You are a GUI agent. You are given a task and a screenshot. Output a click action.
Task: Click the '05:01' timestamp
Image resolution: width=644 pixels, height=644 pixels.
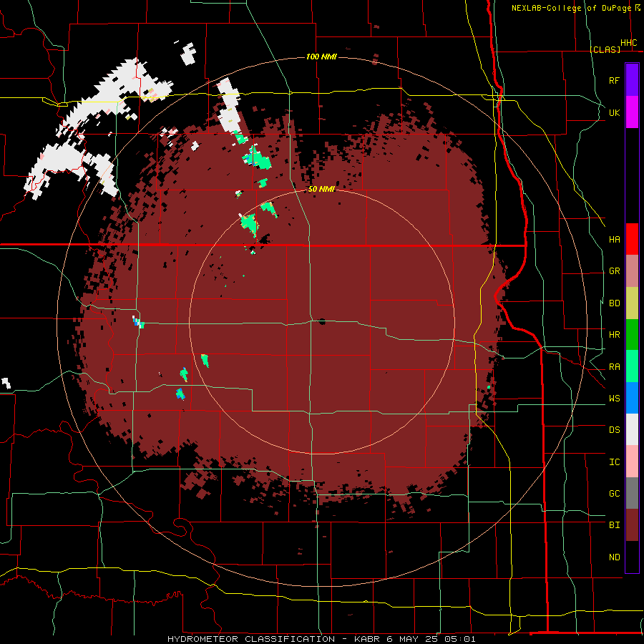[x=459, y=639]
